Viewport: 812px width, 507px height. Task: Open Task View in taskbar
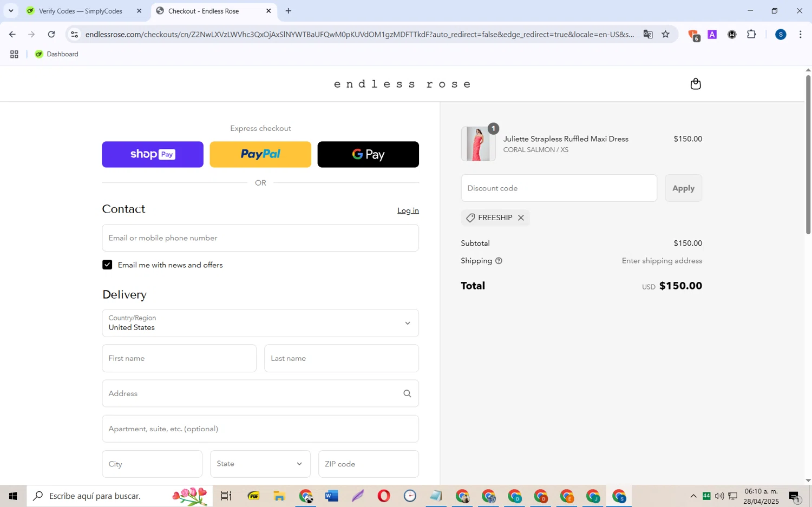click(x=226, y=496)
